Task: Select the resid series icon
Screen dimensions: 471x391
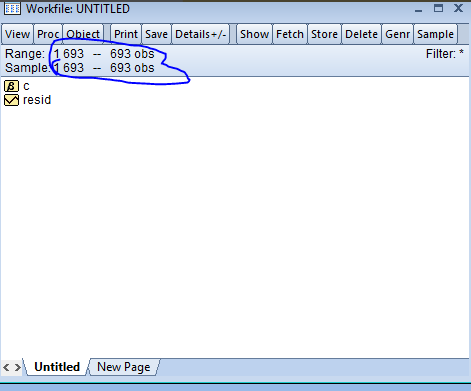Action: click(x=11, y=100)
